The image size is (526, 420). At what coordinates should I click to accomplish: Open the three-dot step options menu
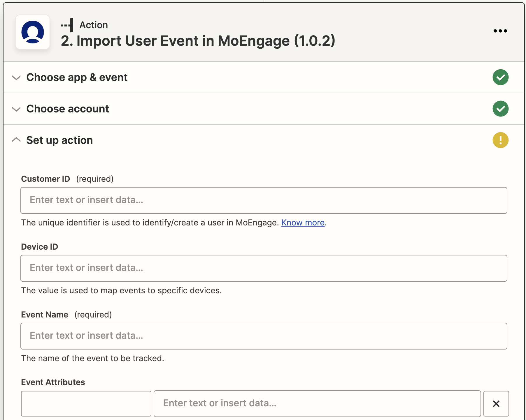tap(500, 31)
